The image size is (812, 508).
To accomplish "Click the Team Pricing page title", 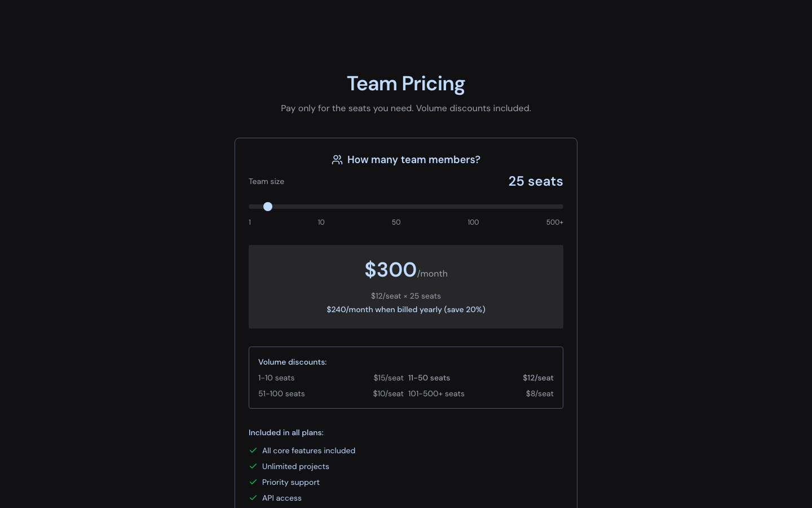I will pos(406,83).
